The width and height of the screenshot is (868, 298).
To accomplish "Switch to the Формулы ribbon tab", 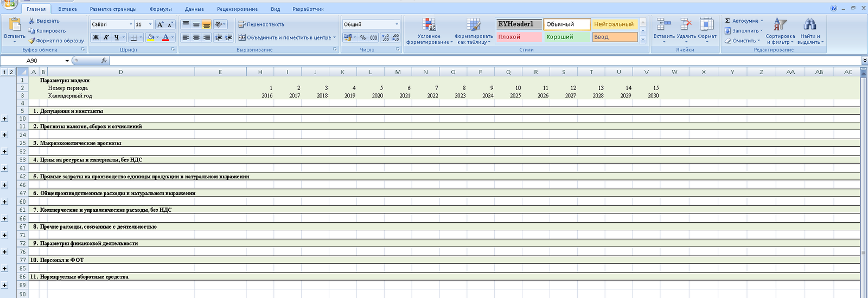I will tap(161, 9).
